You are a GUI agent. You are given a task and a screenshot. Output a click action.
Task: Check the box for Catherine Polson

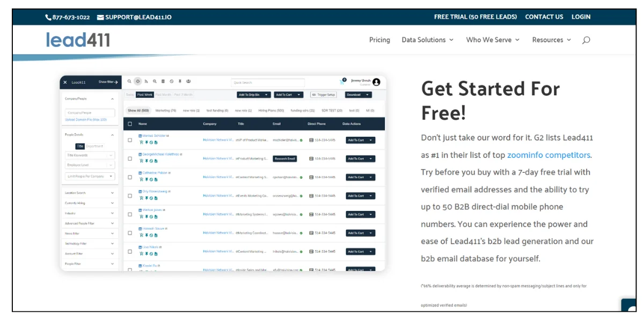click(130, 177)
